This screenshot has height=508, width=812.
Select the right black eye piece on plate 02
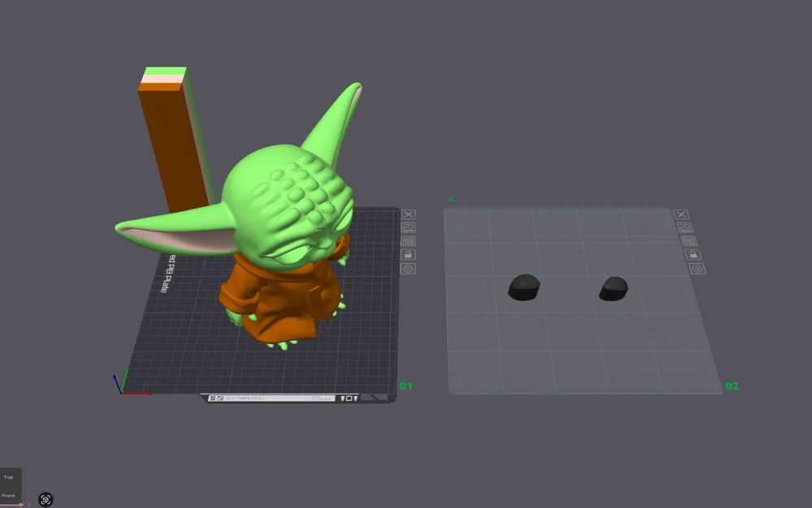(x=614, y=289)
